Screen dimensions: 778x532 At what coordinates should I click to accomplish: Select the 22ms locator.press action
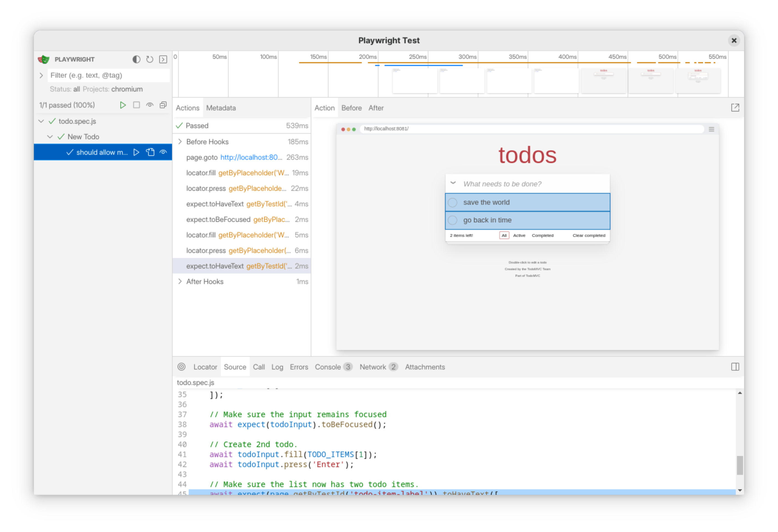point(242,188)
